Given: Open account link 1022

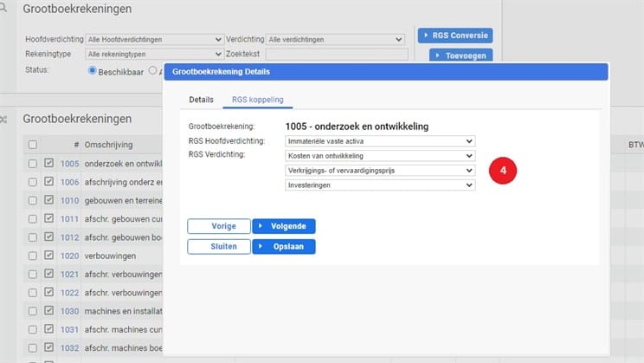Looking at the screenshot, I should point(69,293).
